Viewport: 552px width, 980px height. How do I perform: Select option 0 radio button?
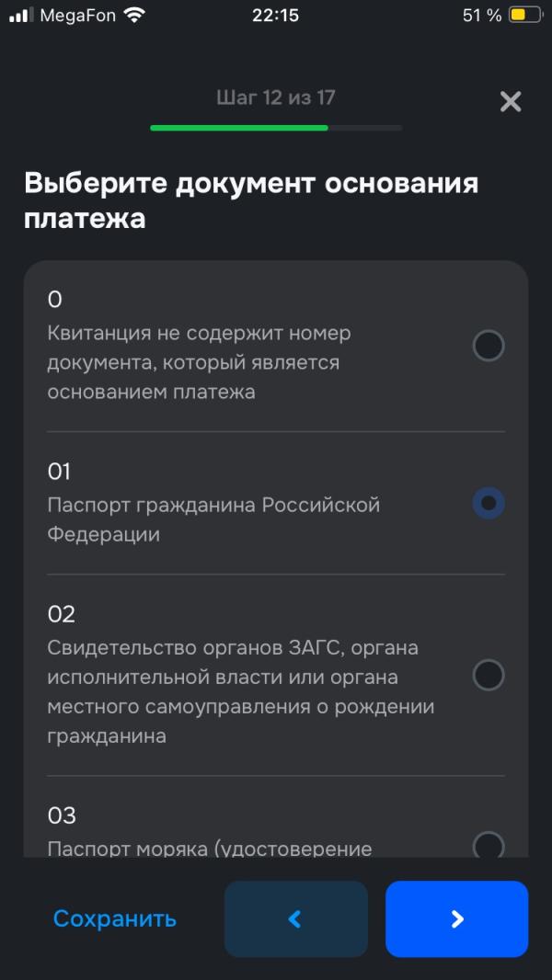click(486, 346)
